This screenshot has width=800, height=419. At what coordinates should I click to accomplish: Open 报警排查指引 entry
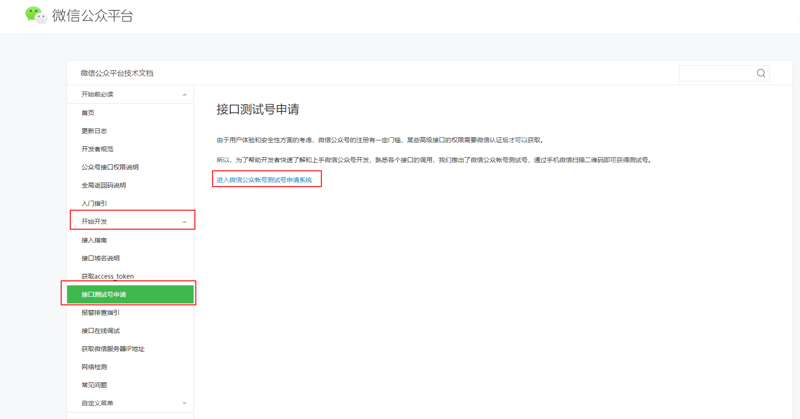pyautogui.click(x=101, y=312)
